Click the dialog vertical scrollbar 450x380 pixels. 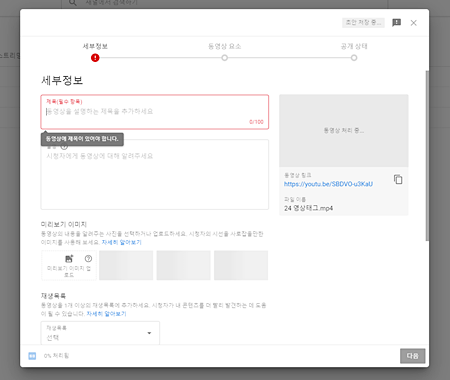click(427, 156)
